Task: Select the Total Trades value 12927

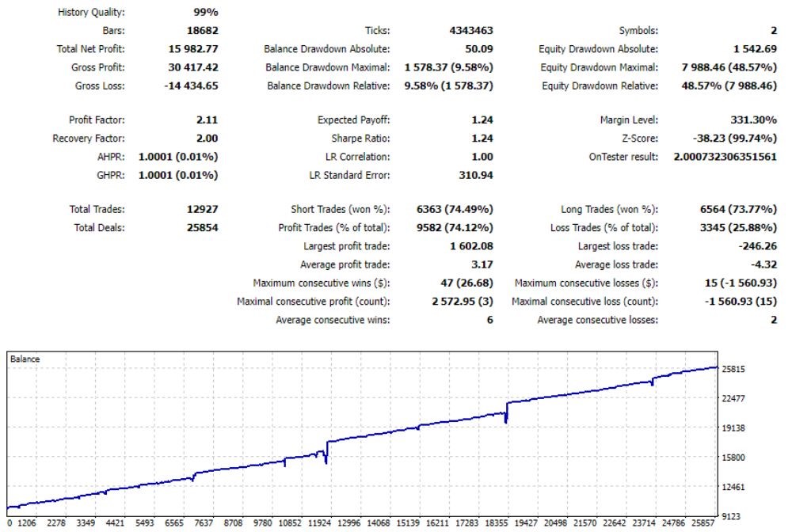Action: [200, 210]
